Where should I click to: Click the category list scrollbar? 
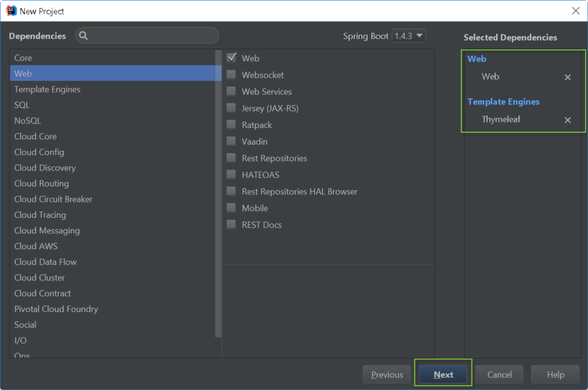(x=218, y=194)
